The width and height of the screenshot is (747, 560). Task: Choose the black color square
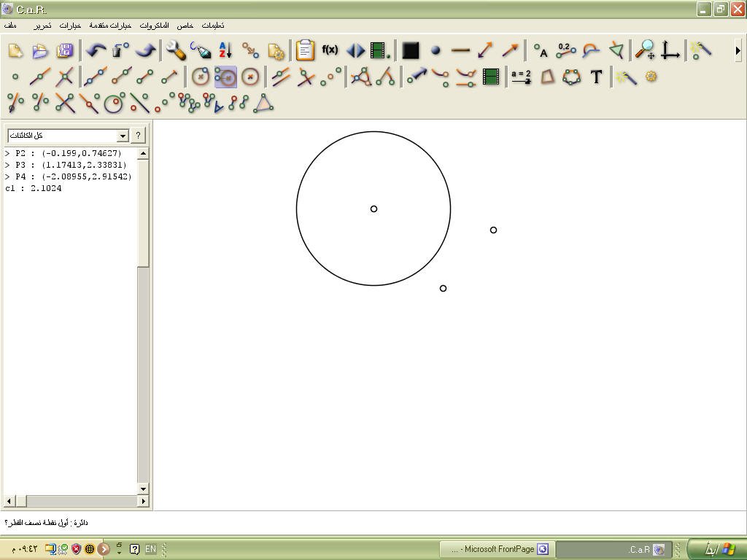click(411, 50)
